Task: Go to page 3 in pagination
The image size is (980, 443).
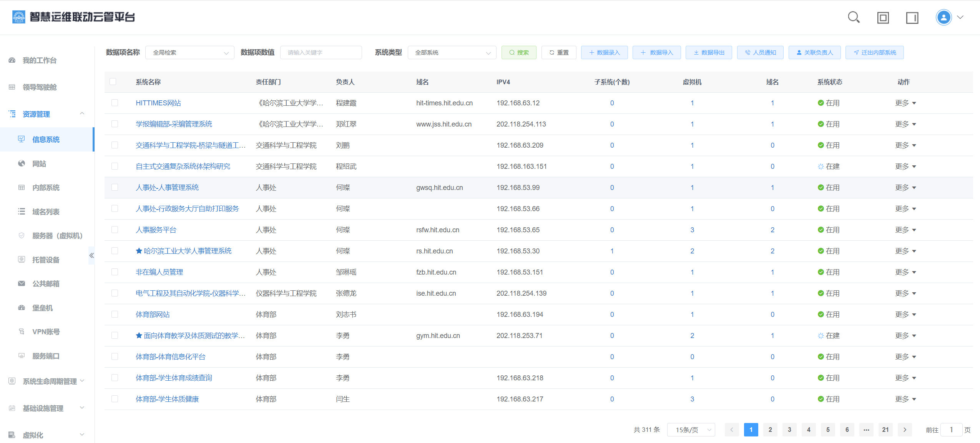Action: tap(789, 430)
